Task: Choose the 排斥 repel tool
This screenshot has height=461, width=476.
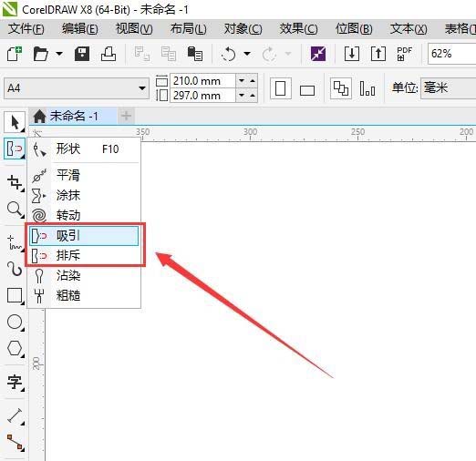Action: (x=84, y=255)
